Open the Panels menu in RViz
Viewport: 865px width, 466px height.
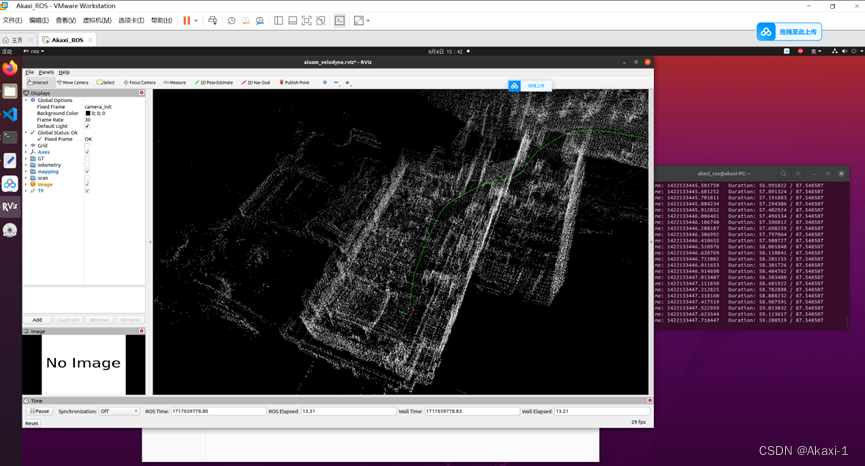coord(46,72)
